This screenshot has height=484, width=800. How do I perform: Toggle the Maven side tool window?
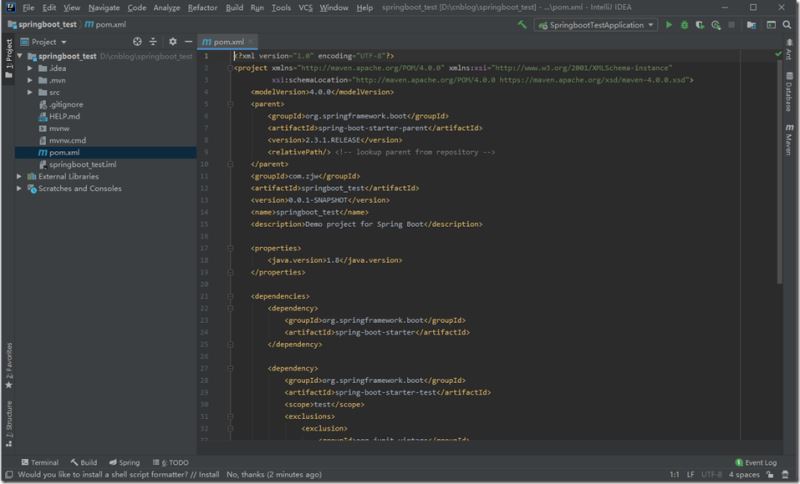(789, 140)
